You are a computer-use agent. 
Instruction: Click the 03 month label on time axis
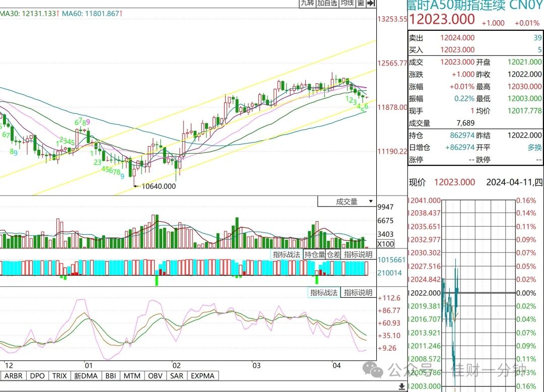click(256, 365)
